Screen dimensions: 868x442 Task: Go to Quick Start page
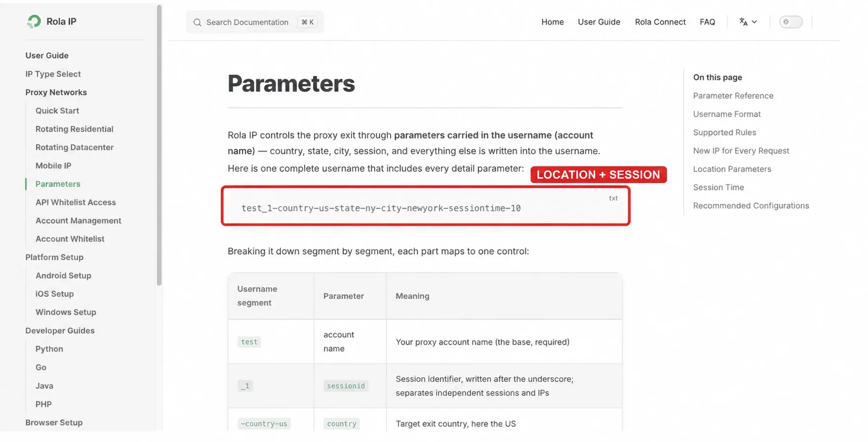pyautogui.click(x=57, y=110)
